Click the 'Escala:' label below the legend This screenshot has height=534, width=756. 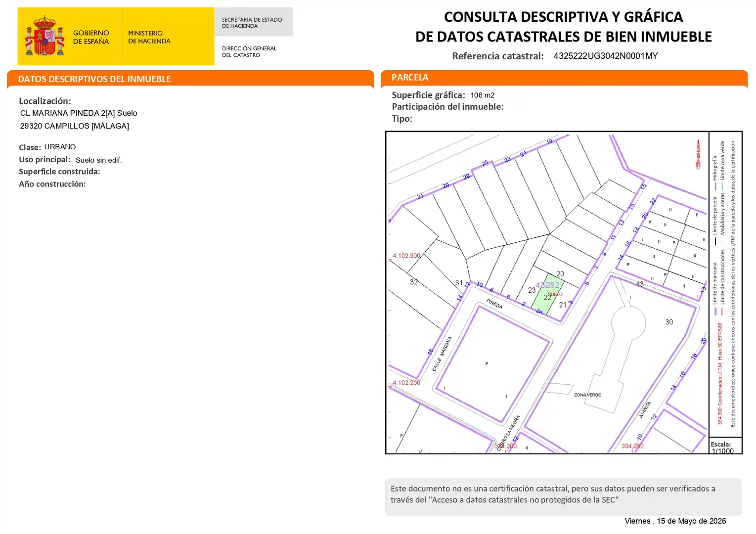[x=721, y=444]
